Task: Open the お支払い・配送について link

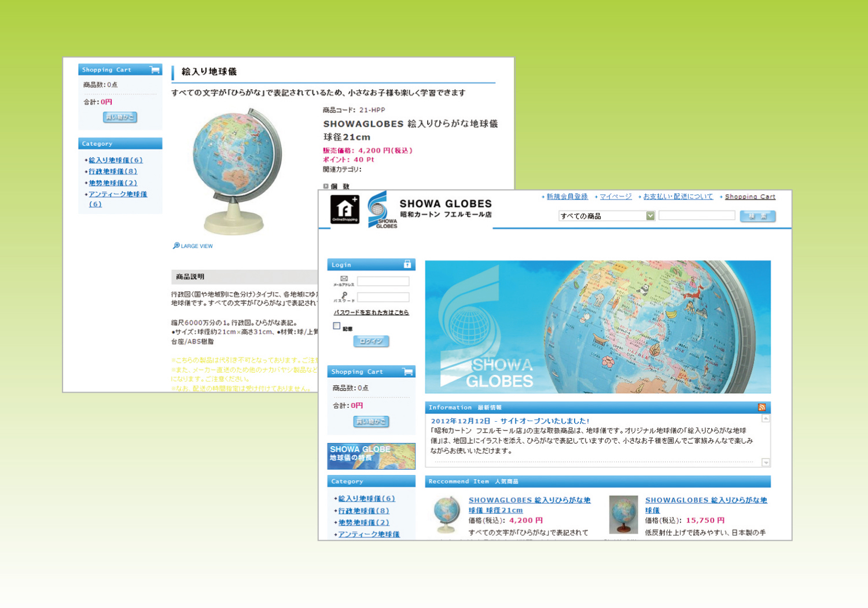Action: click(678, 197)
